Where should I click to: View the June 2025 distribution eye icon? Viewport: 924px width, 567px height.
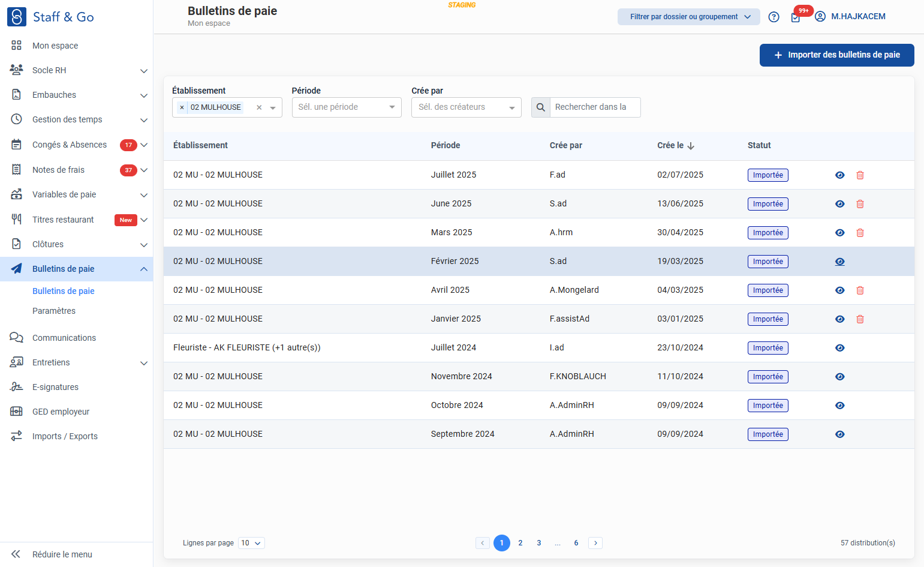tap(840, 204)
